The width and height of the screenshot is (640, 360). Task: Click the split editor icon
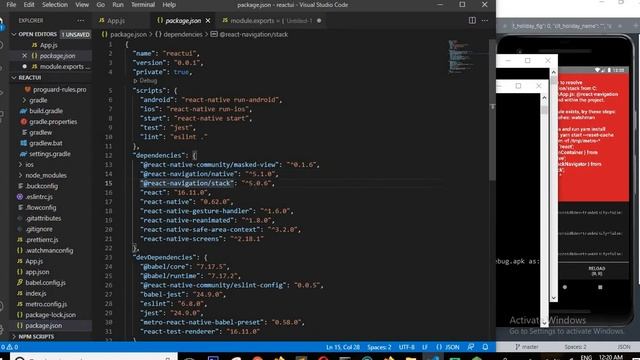[472, 20]
